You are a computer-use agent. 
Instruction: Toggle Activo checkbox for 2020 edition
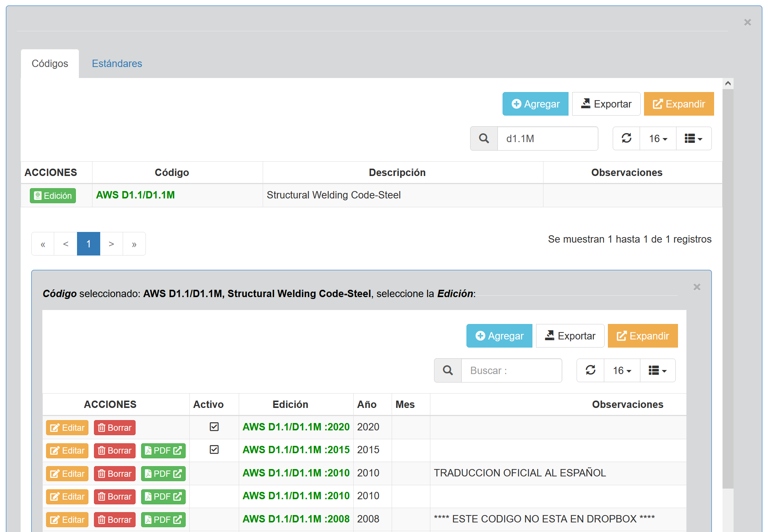click(x=214, y=427)
